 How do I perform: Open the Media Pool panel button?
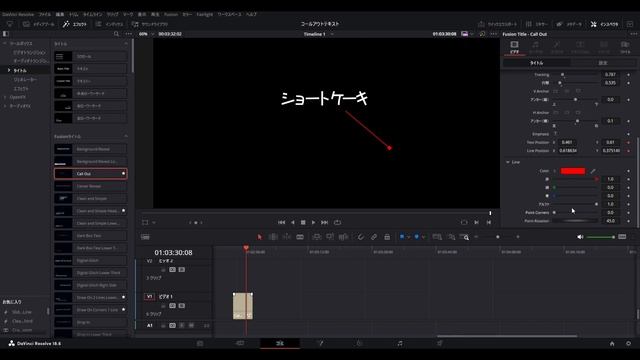coord(38,24)
